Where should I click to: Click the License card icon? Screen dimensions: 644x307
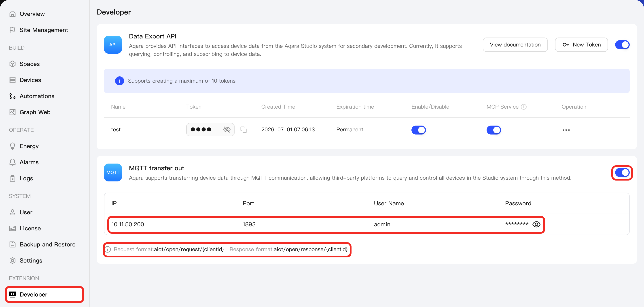(13, 228)
